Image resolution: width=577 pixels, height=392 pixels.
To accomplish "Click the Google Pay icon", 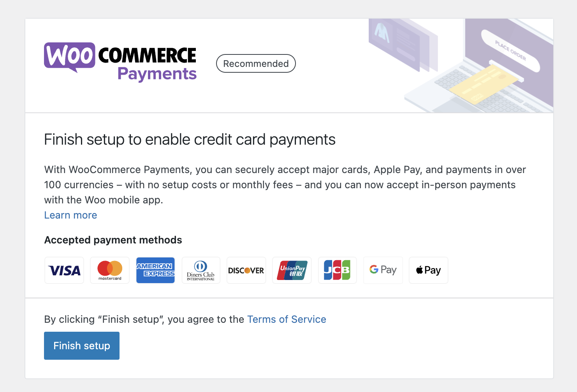I will coord(383,270).
